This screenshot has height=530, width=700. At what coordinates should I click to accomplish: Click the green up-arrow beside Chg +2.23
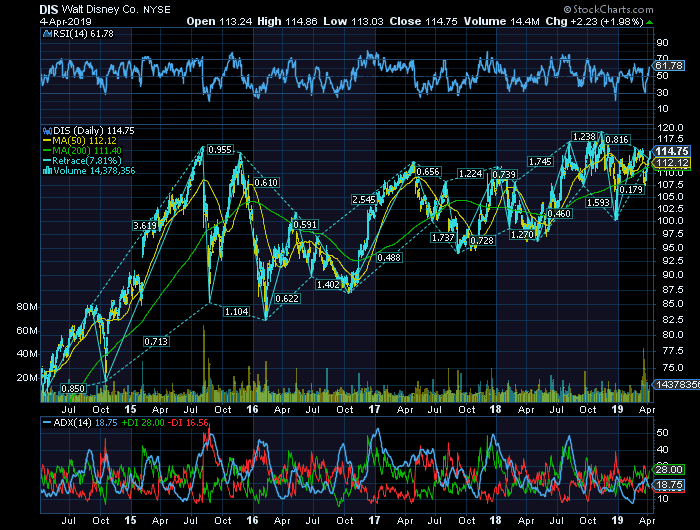click(650, 22)
